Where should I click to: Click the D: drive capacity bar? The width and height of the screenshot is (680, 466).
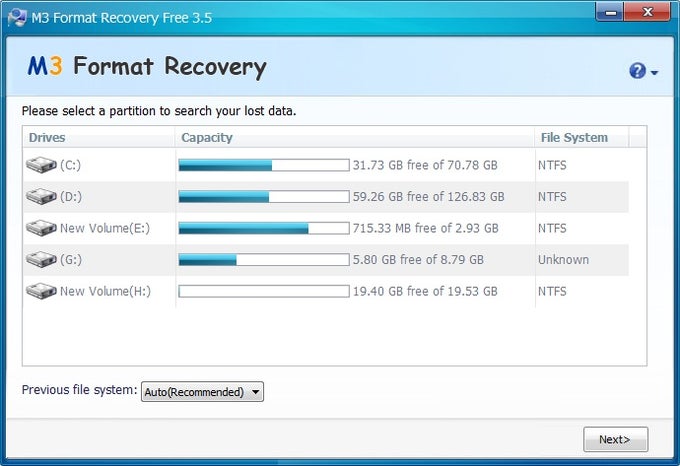[x=264, y=196]
